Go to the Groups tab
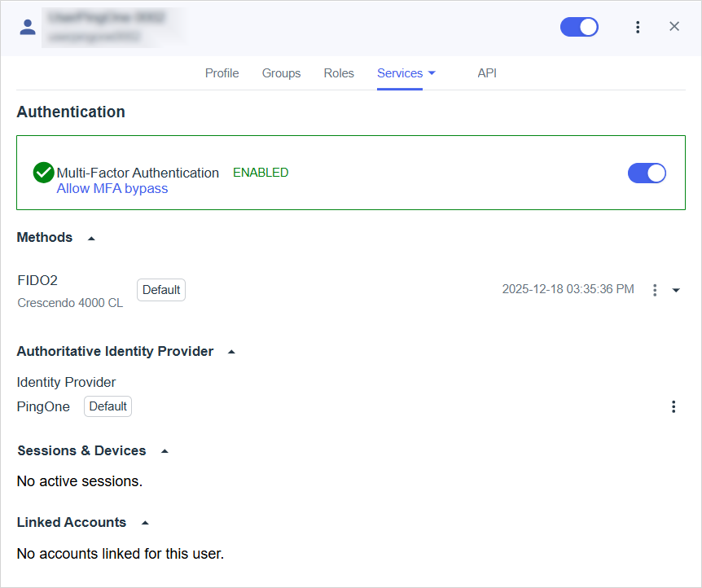The image size is (702, 588). [x=281, y=73]
